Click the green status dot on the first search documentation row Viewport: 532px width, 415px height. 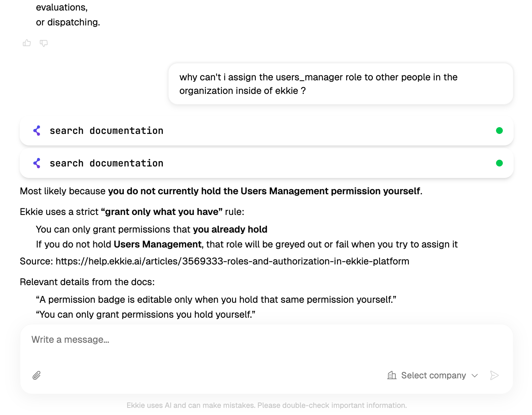pos(499,131)
